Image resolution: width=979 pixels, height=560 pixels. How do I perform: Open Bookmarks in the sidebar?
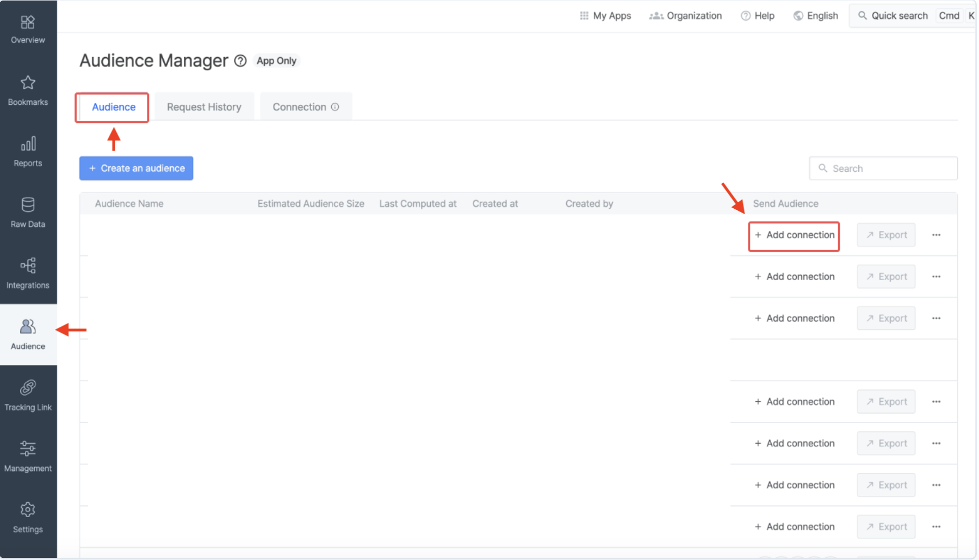(28, 91)
